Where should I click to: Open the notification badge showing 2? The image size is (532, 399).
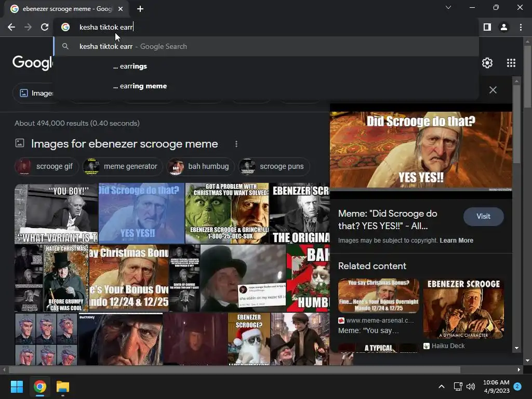click(x=517, y=387)
